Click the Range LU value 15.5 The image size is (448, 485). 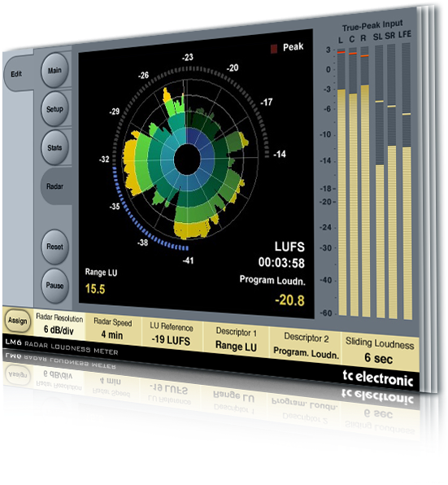(95, 289)
